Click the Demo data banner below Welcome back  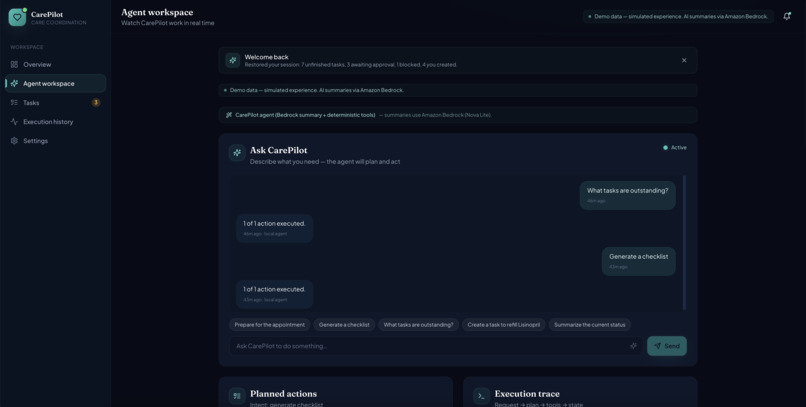457,90
